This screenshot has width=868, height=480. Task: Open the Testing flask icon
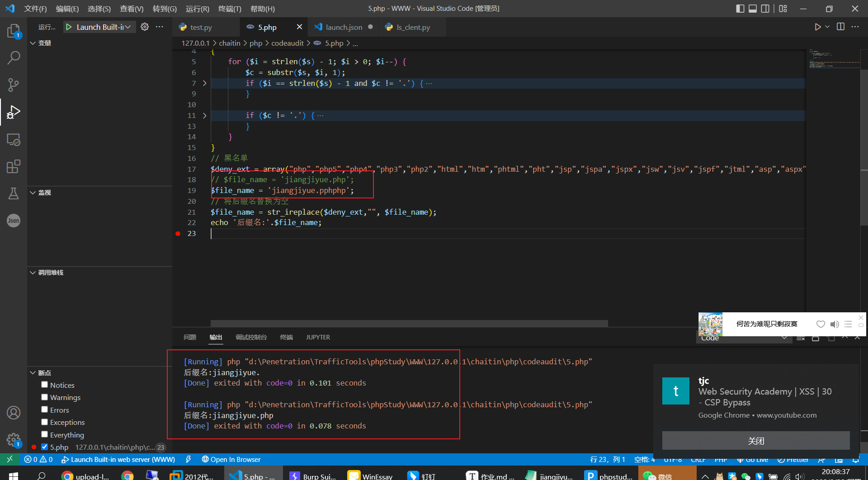coord(14,193)
